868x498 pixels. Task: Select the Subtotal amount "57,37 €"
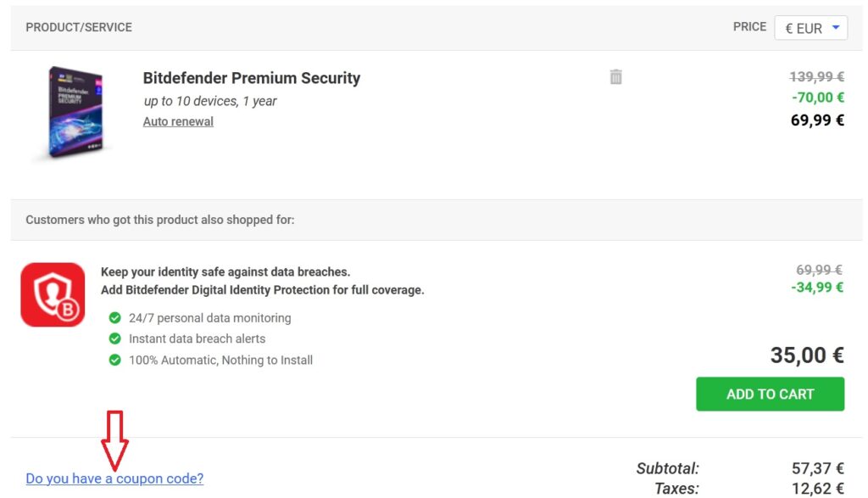point(815,467)
